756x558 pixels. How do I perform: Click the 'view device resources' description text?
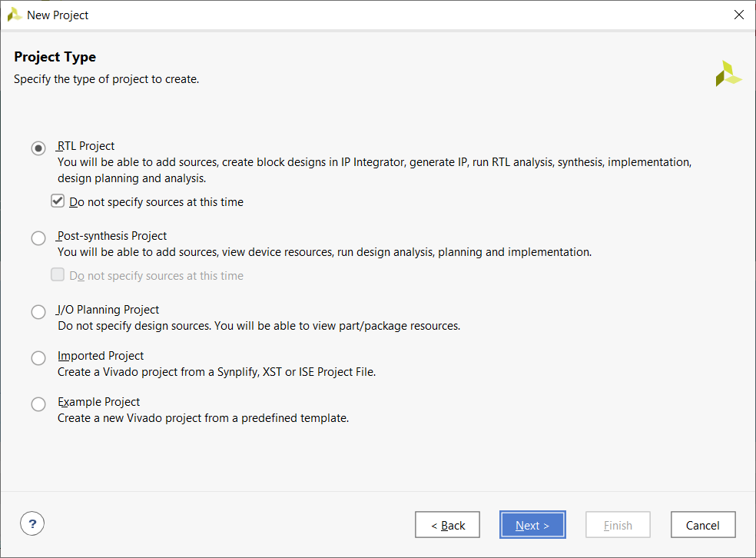(x=324, y=252)
